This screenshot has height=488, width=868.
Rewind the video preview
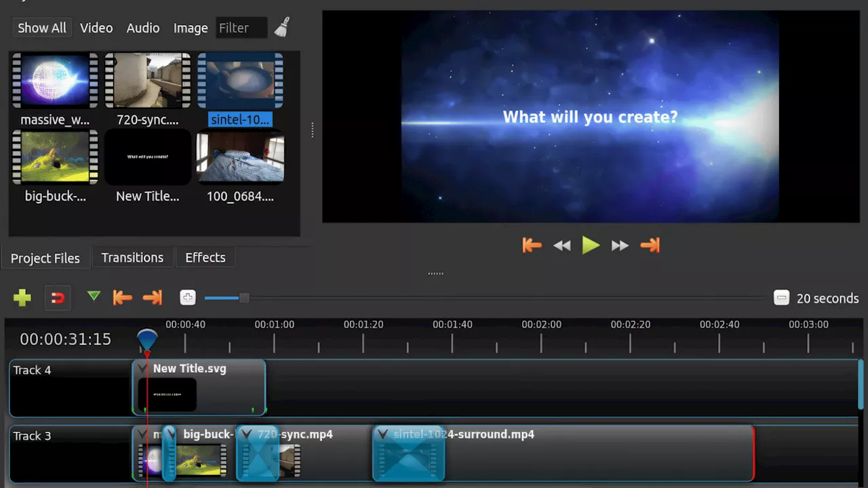(x=561, y=246)
